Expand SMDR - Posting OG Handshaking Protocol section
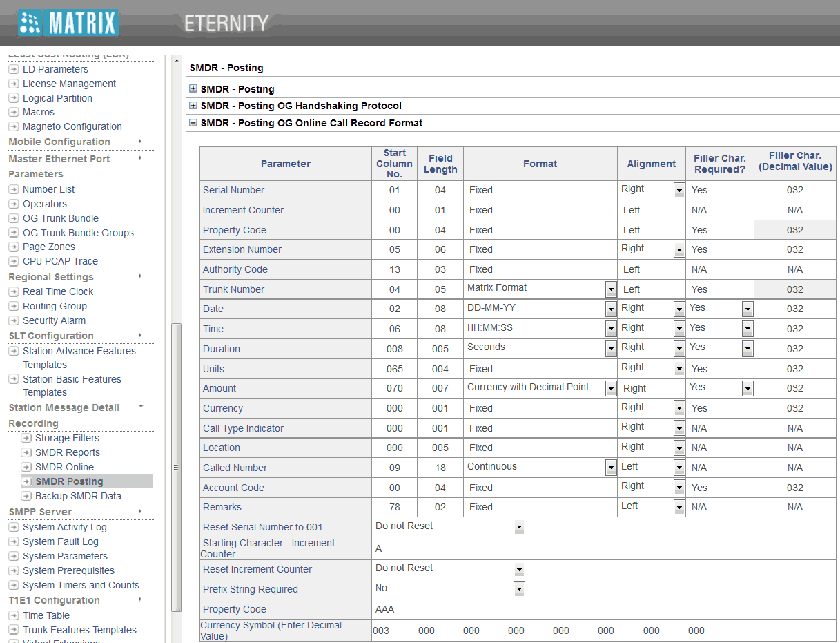Screen dimensions: 840x643 click(193, 105)
